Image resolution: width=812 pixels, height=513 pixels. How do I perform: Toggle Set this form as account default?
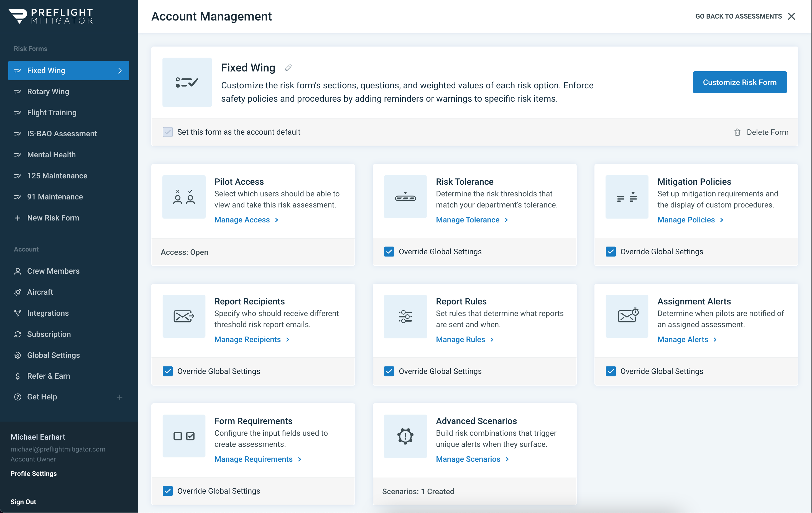click(x=168, y=132)
